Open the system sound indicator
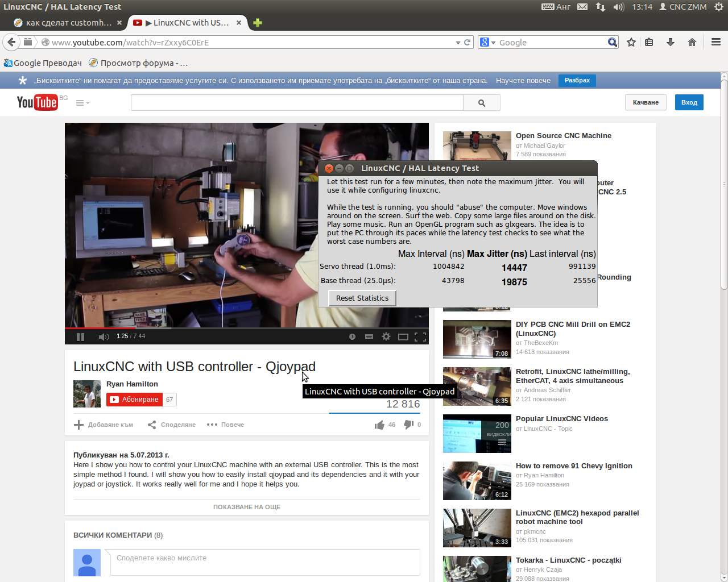 tap(619, 7)
